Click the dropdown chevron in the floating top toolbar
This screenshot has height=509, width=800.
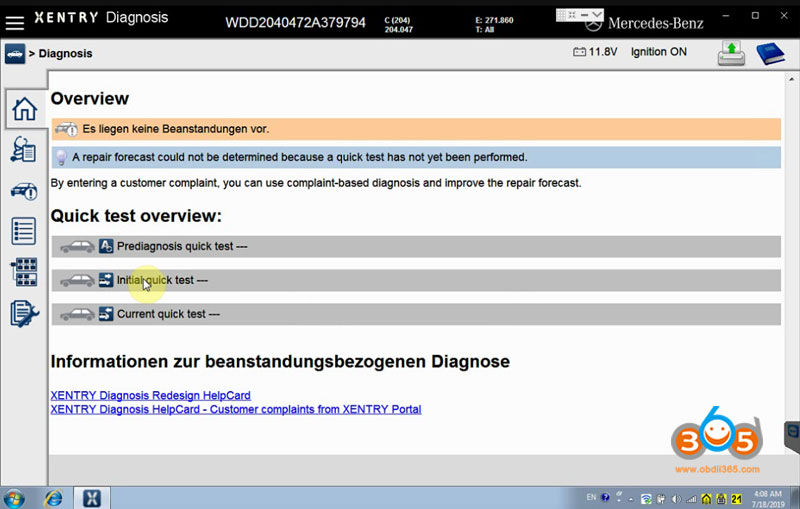click(597, 15)
